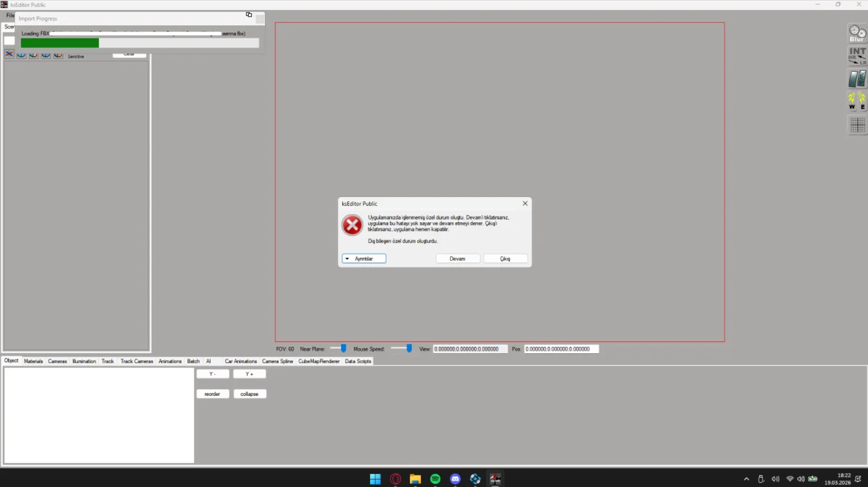Open the Track Cameras tab
Viewport: 868px width, 487px height.
[x=137, y=361]
